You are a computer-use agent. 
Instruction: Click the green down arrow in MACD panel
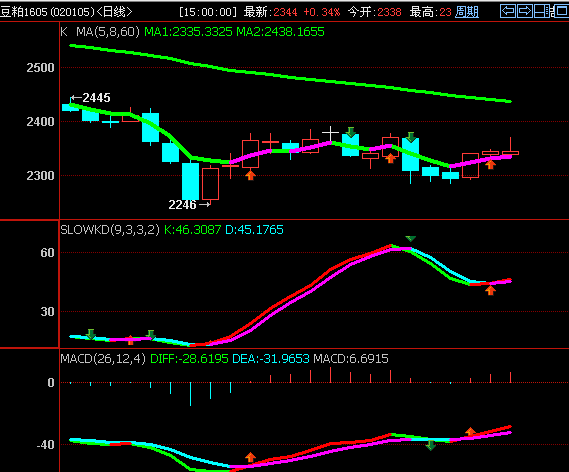pos(430,445)
